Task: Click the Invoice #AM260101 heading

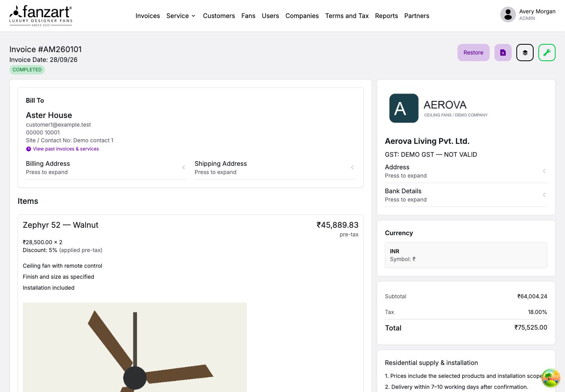Action: (x=46, y=49)
